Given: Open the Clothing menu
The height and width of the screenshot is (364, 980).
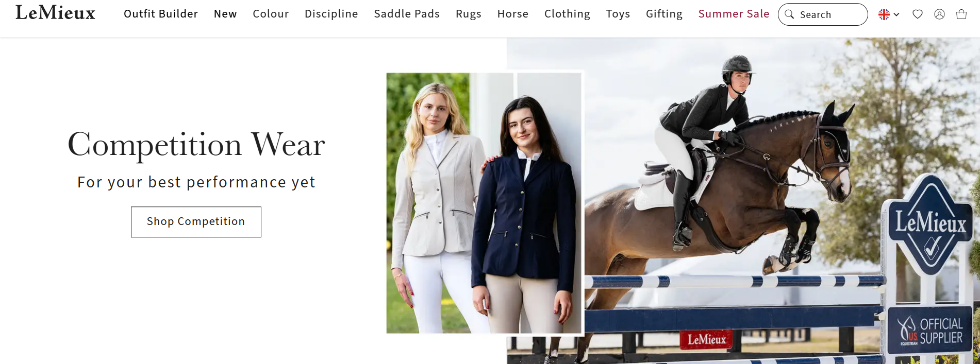Looking at the screenshot, I should pyautogui.click(x=567, y=14).
